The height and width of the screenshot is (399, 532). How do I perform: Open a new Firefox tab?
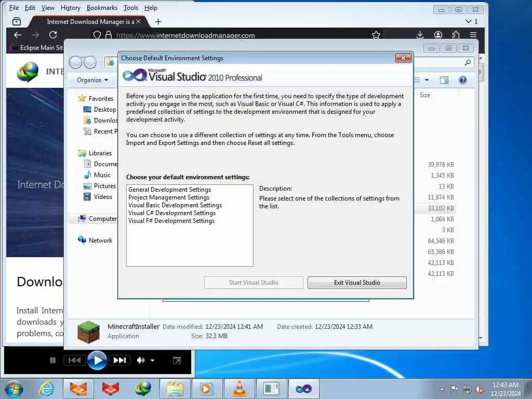[x=158, y=22]
